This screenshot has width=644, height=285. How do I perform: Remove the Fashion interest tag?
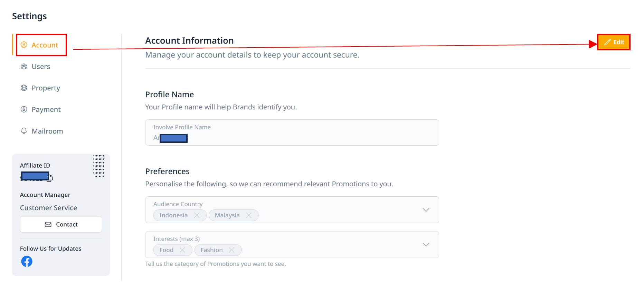[x=231, y=250]
